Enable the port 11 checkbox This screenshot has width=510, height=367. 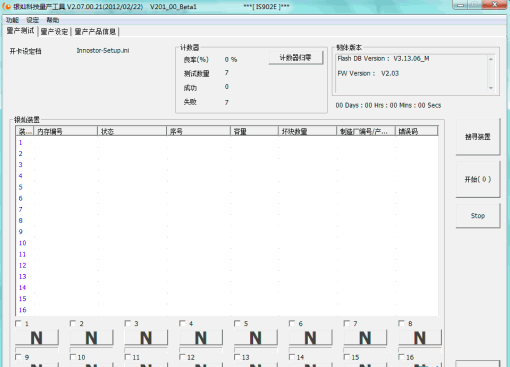click(128, 357)
